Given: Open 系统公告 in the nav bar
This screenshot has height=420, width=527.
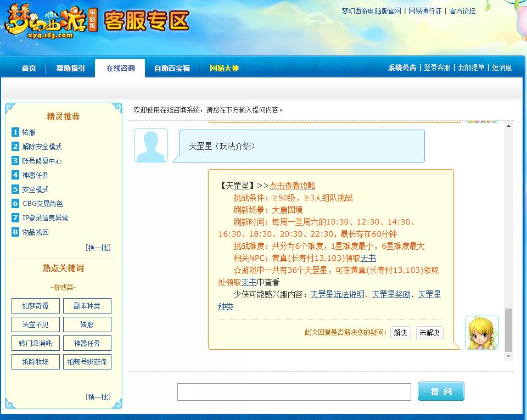Looking at the screenshot, I should [x=402, y=68].
